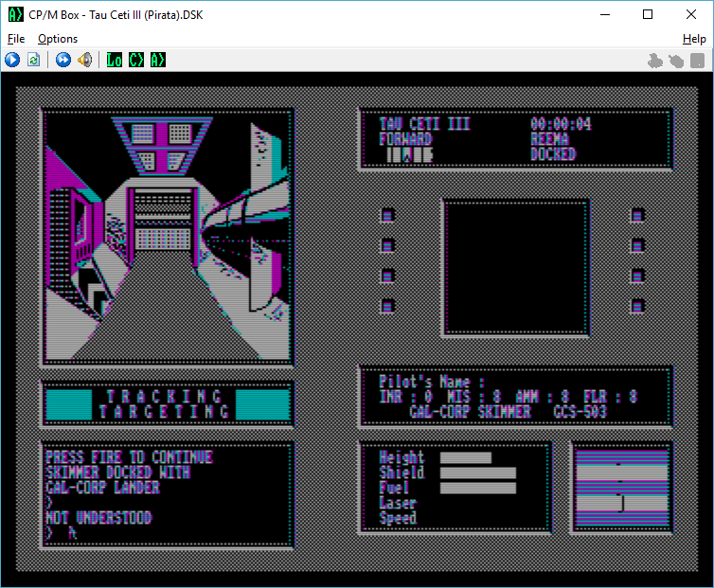The height and width of the screenshot is (588, 714).
Task: Click the 'NOT UNDERSTOOD' message
Action: point(98,517)
